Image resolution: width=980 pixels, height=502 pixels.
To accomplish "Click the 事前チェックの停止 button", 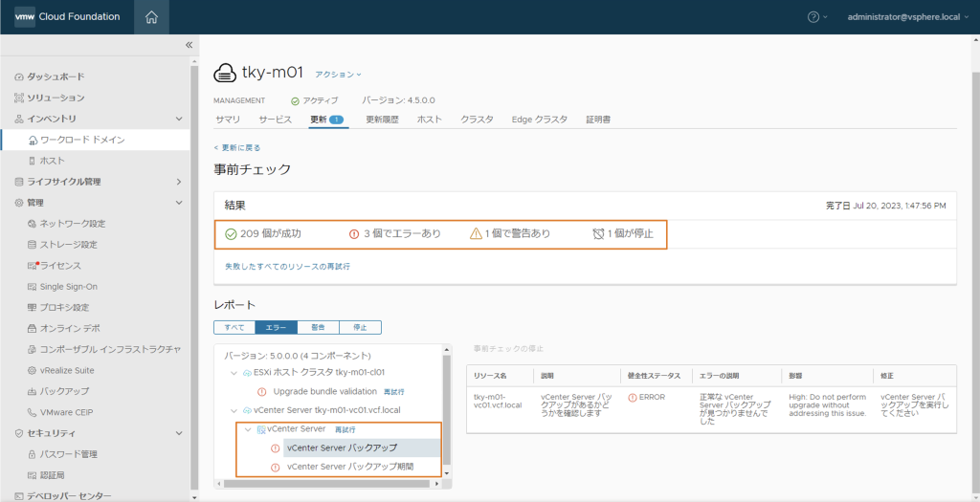I will coord(509,349).
